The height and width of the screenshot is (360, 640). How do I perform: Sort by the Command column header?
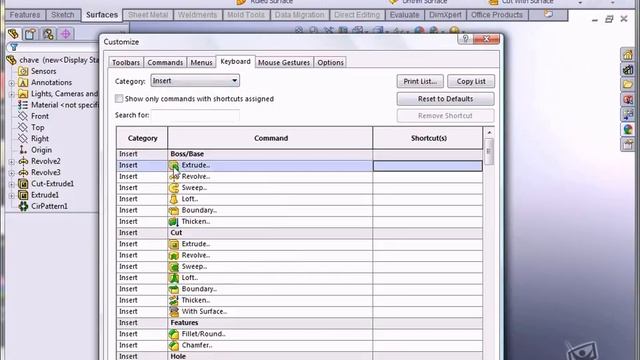[270, 138]
